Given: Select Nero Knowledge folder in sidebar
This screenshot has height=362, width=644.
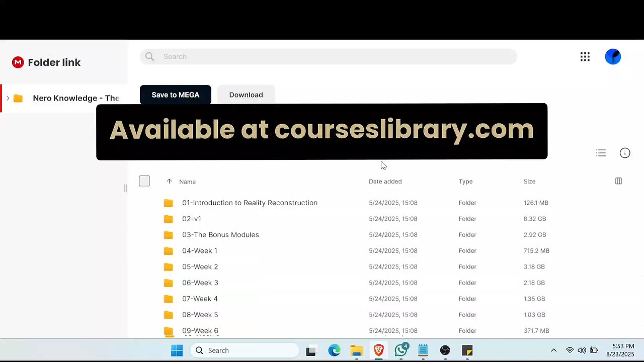Looking at the screenshot, I should pyautogui.click(x=64, y=98).
